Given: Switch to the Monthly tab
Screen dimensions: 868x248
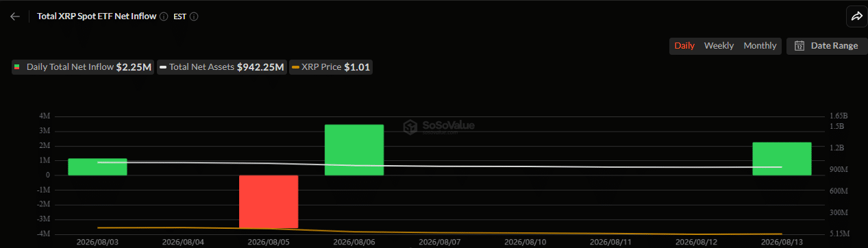Looking at the screenshot, I should pyautogui.click(x=760, y=46).
